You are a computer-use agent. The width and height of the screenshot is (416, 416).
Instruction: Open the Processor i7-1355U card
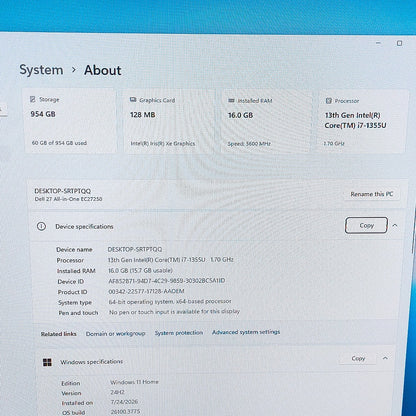pos(362,122)
